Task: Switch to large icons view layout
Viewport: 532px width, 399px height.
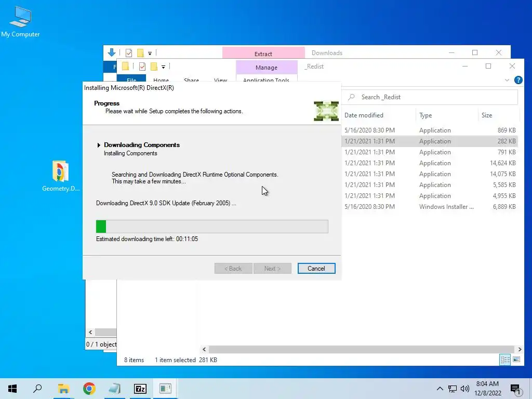Action: tap(516, 360)
